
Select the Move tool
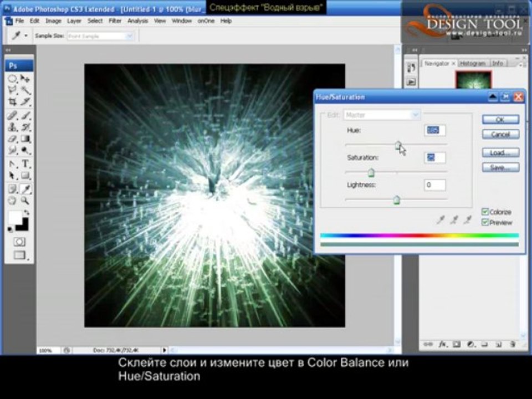click(25, 79)
